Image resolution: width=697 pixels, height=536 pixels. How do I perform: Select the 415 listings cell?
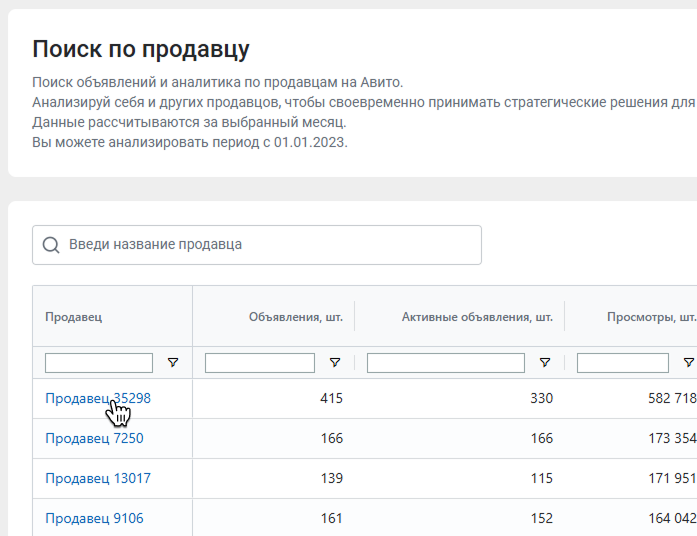pos(331,398)
